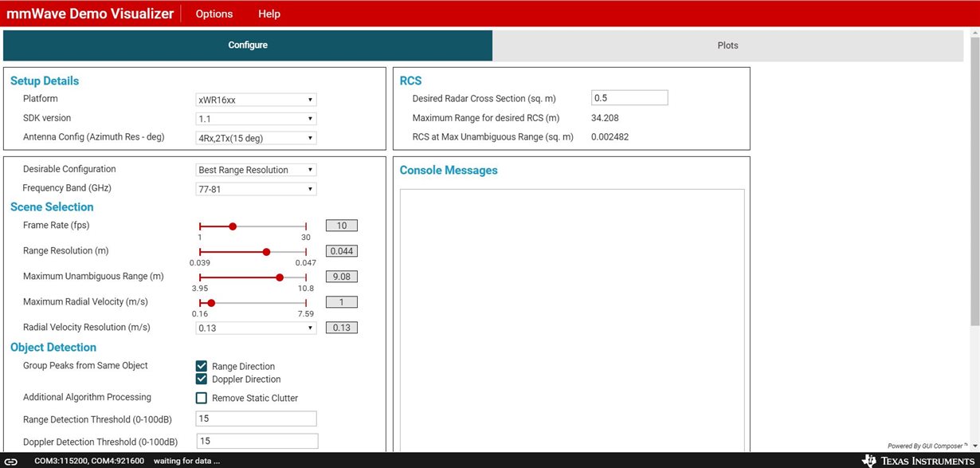Click the Range Detection Threshold input field
The height and width of the screenshot is (468, 980).
[x=256, y=419]
